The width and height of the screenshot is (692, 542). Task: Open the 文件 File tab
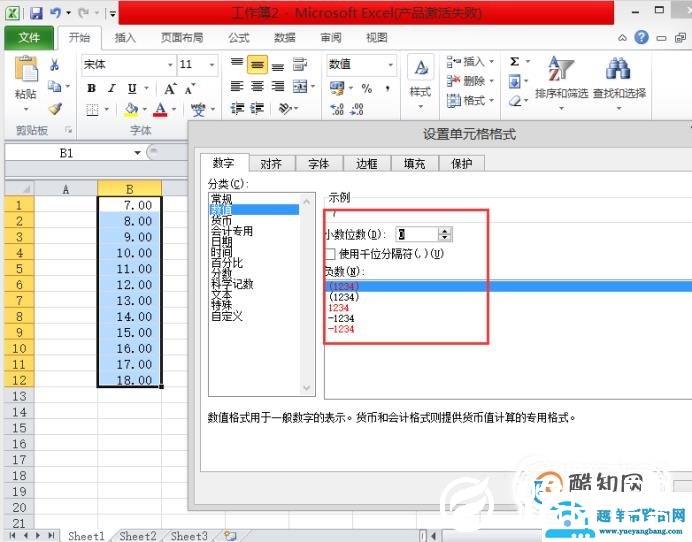click(x=29, y=38)
